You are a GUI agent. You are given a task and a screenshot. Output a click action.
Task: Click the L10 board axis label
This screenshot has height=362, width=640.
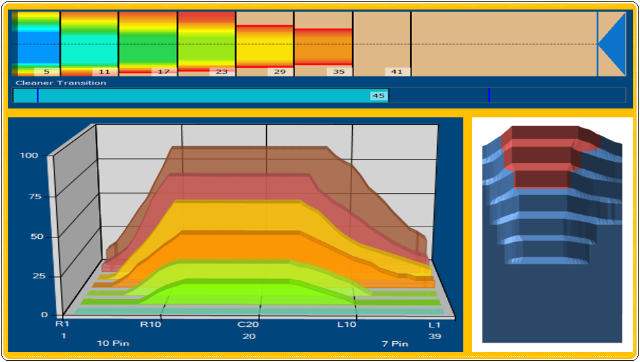(347, 324)
